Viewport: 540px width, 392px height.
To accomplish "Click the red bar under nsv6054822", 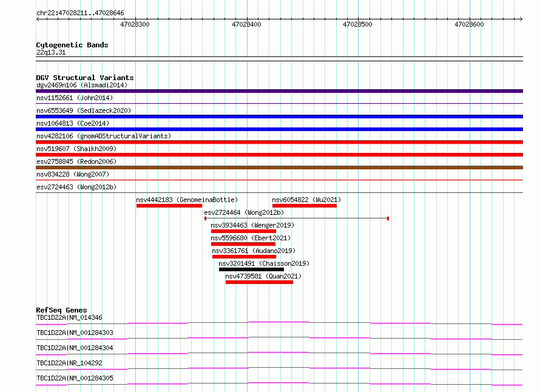I will click(305, 206).
